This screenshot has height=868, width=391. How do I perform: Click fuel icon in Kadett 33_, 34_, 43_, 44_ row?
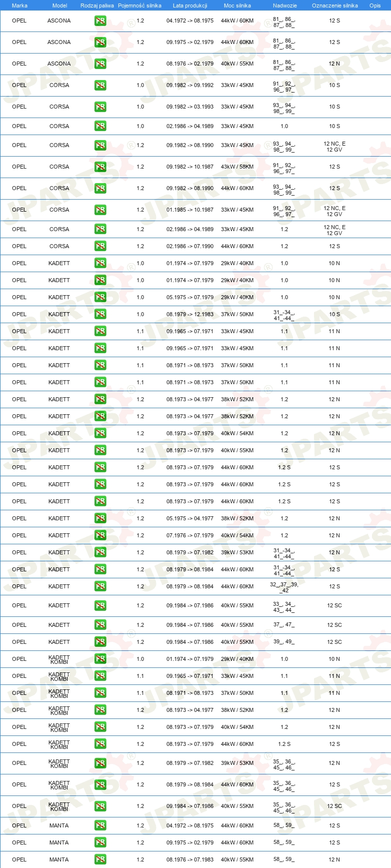click(100, 606)
